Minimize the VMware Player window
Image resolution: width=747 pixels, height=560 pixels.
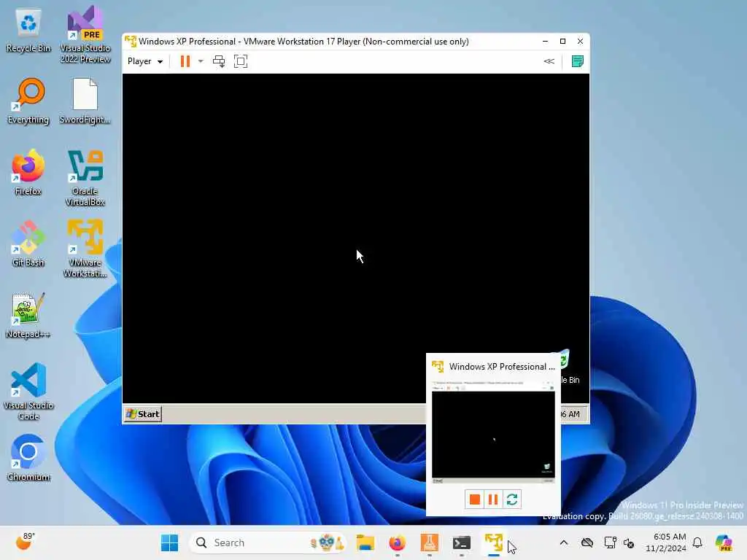(x=545, y=42)
